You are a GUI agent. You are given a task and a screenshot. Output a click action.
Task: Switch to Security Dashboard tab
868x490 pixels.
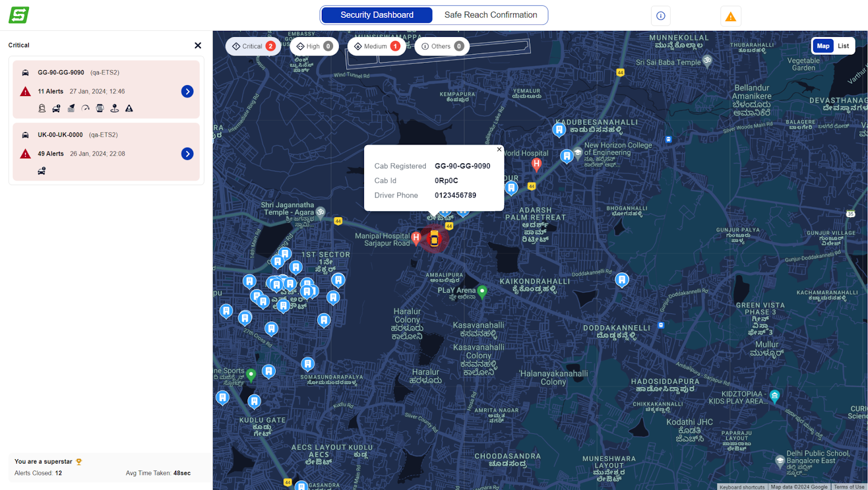[377, 15]
